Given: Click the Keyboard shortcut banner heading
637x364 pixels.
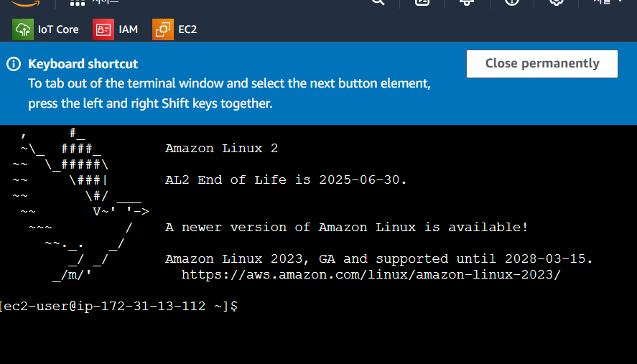Looking at the screenshot, I should coord(83,64).
